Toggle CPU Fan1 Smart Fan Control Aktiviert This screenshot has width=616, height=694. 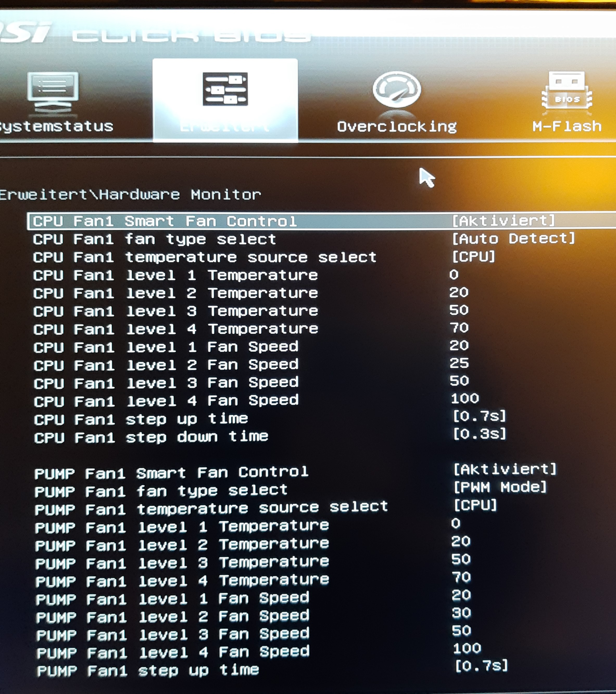503,221
